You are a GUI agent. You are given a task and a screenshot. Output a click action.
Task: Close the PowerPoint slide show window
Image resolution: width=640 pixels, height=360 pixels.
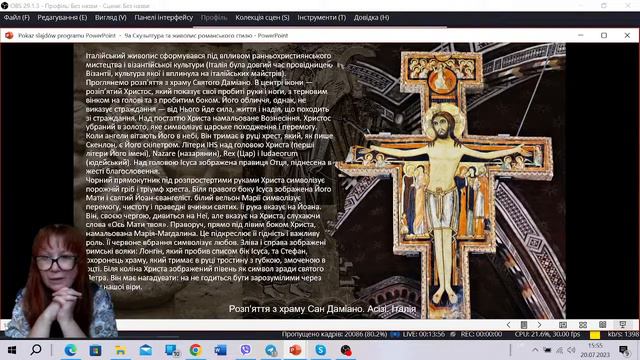(x=627, y=36)
